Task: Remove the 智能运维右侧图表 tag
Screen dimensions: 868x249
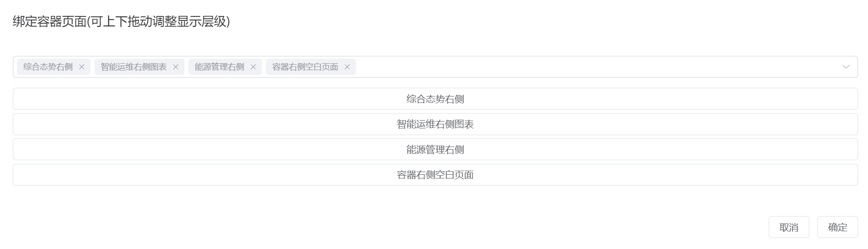Action: (x=176, y=67)
